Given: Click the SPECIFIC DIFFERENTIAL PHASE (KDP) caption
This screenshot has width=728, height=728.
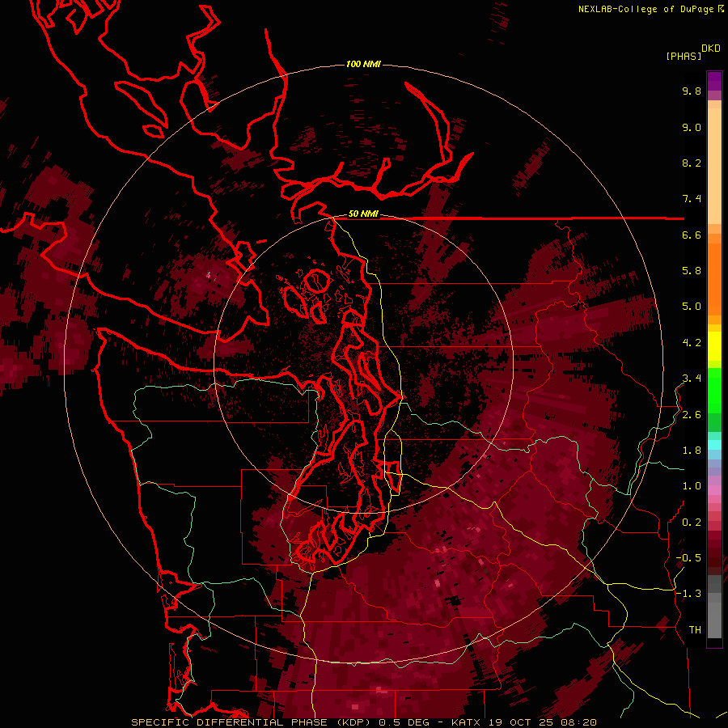Looking at the screenshot, I should pos(252,722).
